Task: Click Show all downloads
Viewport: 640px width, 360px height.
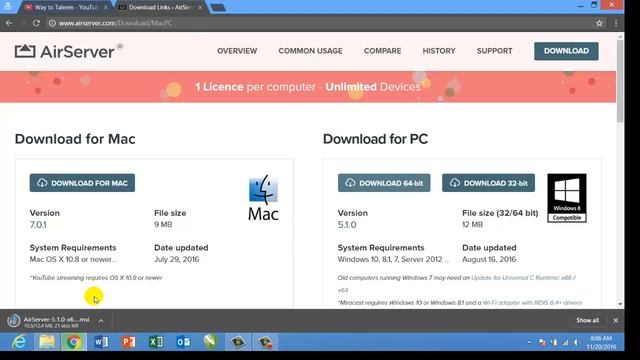Action: point(587,320)
